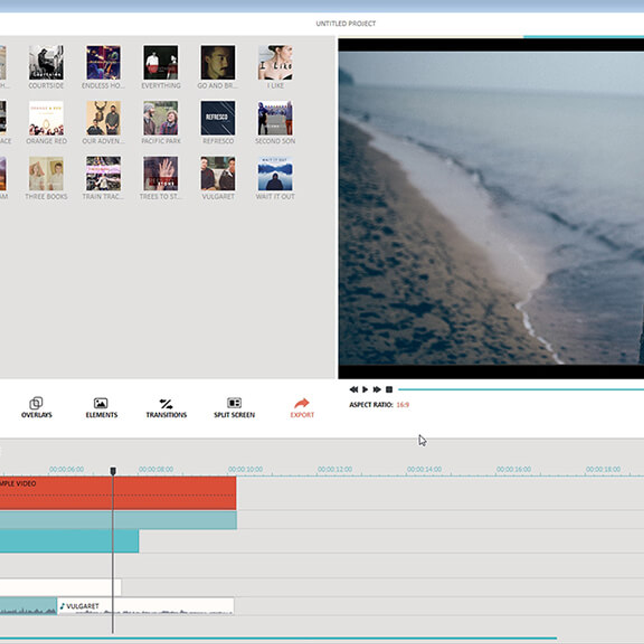Skip forward in preview
Screen dimensions: 644x644
coord(377,390)
